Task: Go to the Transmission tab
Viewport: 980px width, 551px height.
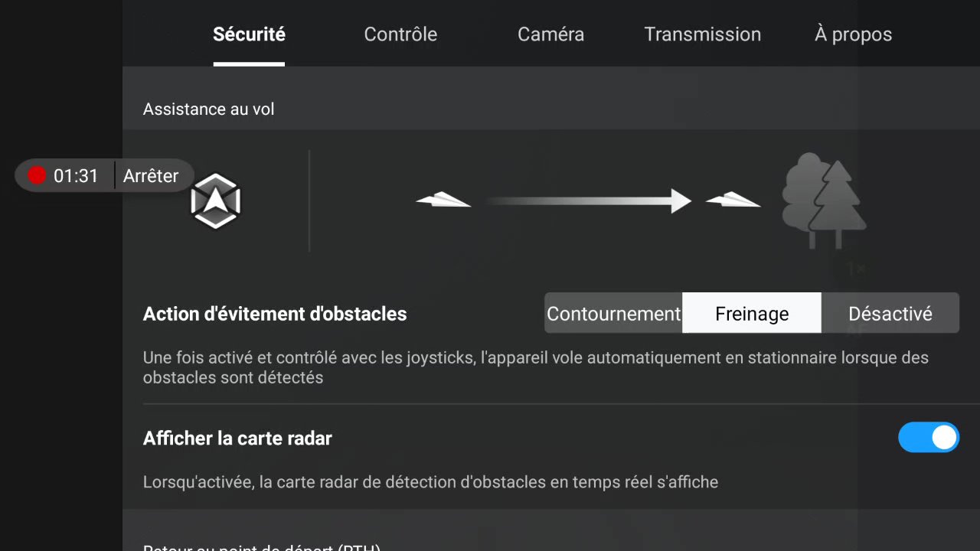Action: pos(702,34)
